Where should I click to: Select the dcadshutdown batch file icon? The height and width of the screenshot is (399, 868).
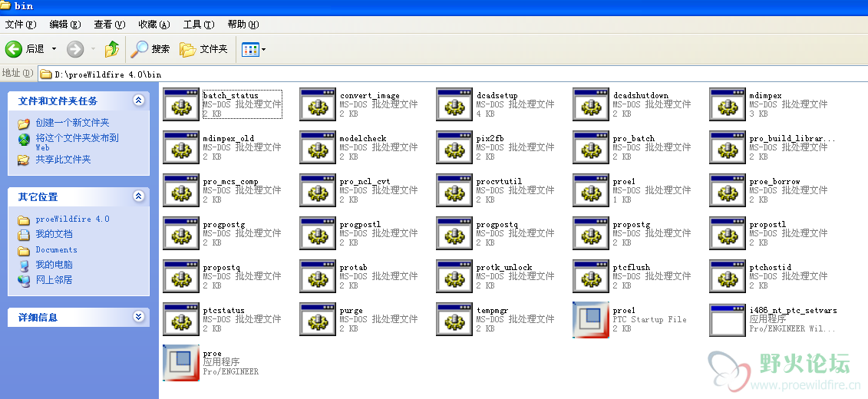point(591,104)
